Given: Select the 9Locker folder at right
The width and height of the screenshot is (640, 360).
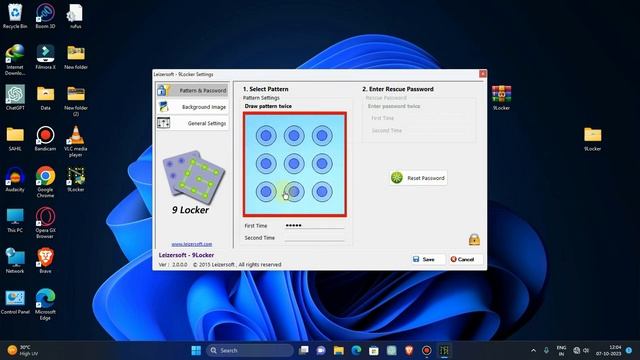Looking at the screenshot, I should tap(592, 139).
